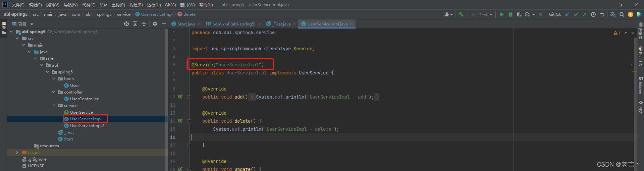Open the 重构(R) menu
Viewport: 644px width, 171px height.
click(118, 5)
